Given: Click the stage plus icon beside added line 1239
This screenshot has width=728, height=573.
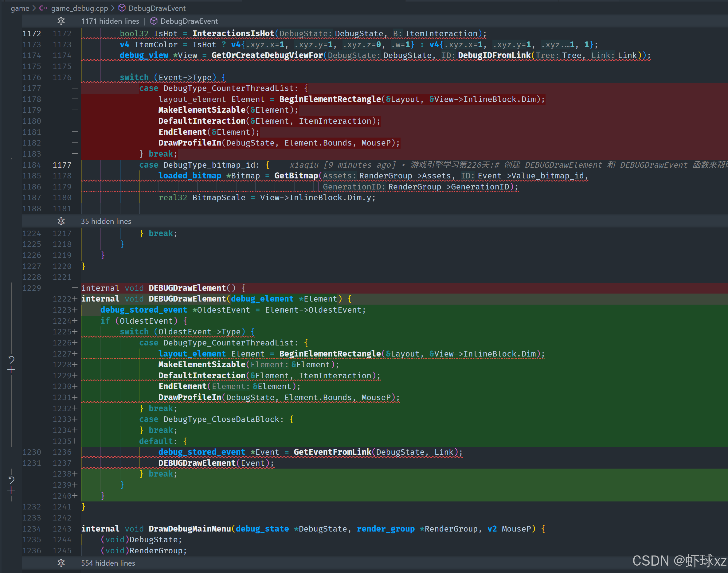Looking at the screenshot, I should [x=11, y=490].
